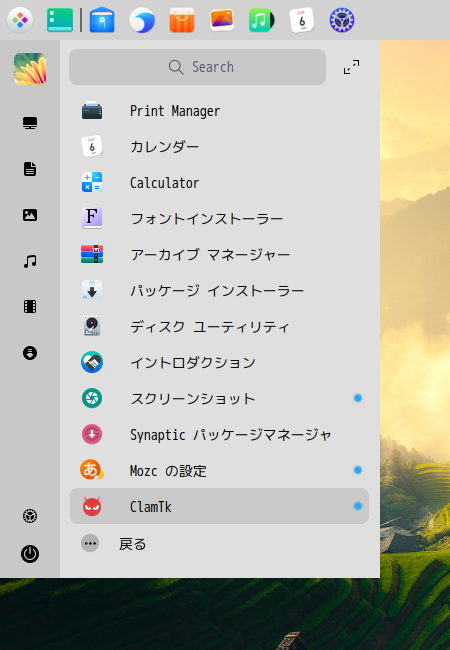450x650 pixels.
Task: Launch Calculator from the app list
Action: [x=219, y=182]
